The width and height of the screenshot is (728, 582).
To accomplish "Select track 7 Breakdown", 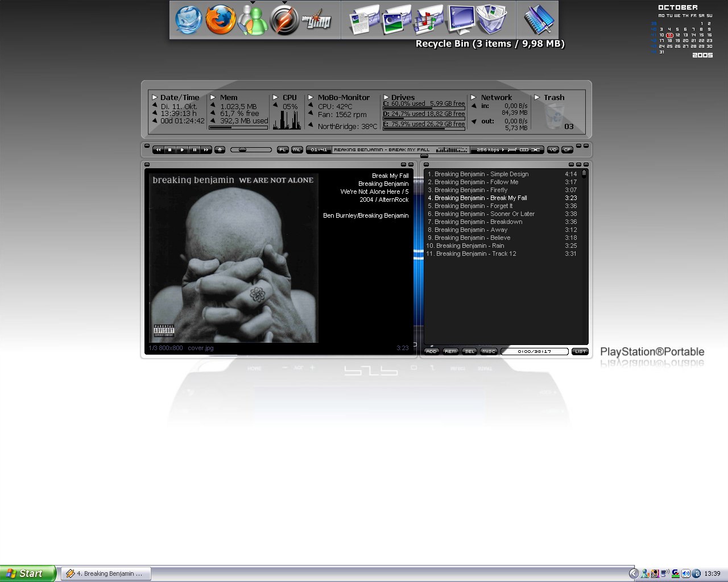I will tap(502, 222).
